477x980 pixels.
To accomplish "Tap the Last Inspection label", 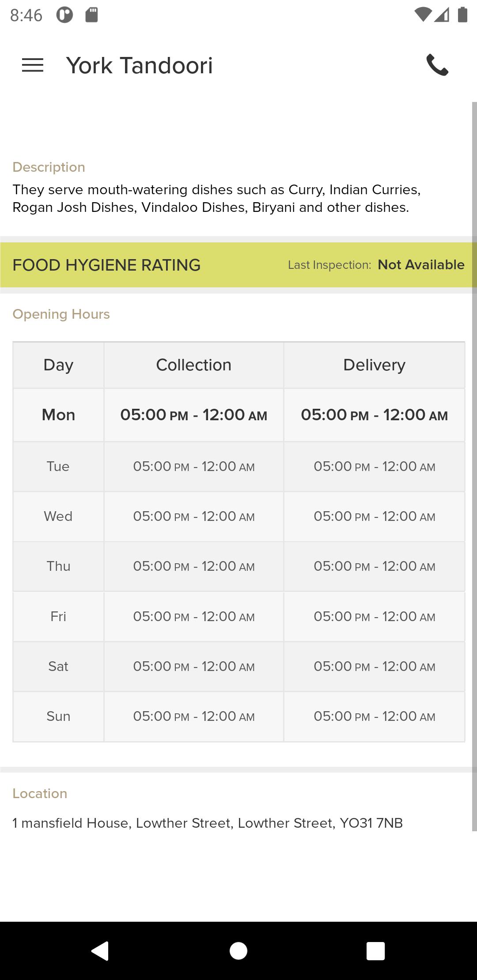I will click(x=329, y=265).
